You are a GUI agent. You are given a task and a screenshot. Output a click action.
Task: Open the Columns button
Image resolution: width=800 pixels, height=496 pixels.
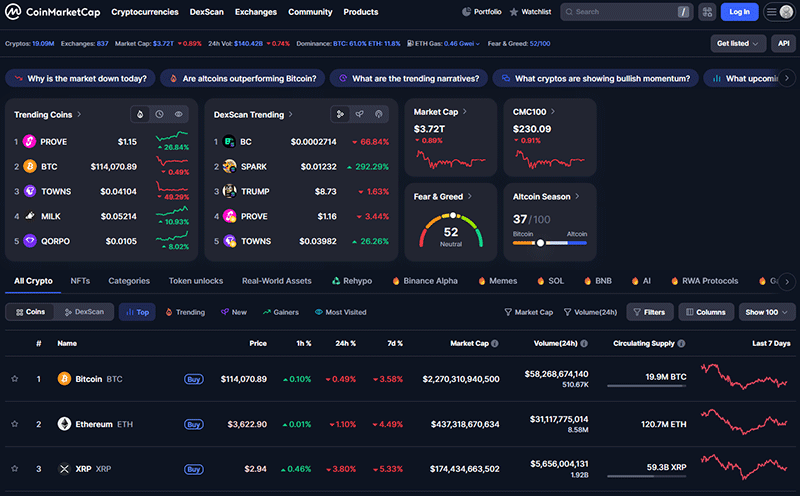pyautogui.click(x=706, y=312)
